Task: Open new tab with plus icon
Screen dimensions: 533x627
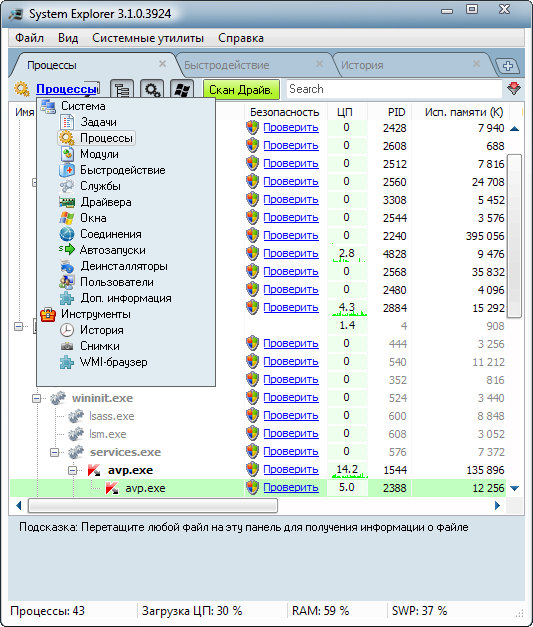Action: [x=508, y=66]
